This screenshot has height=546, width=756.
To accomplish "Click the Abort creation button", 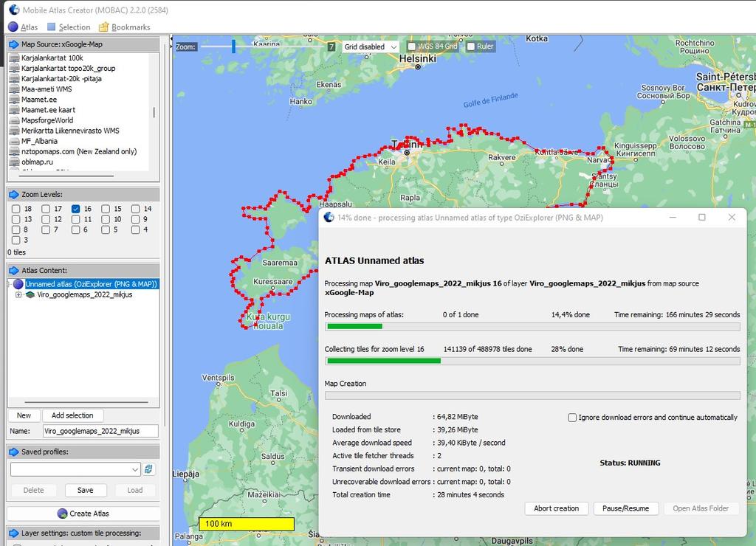I will point(556,508).
